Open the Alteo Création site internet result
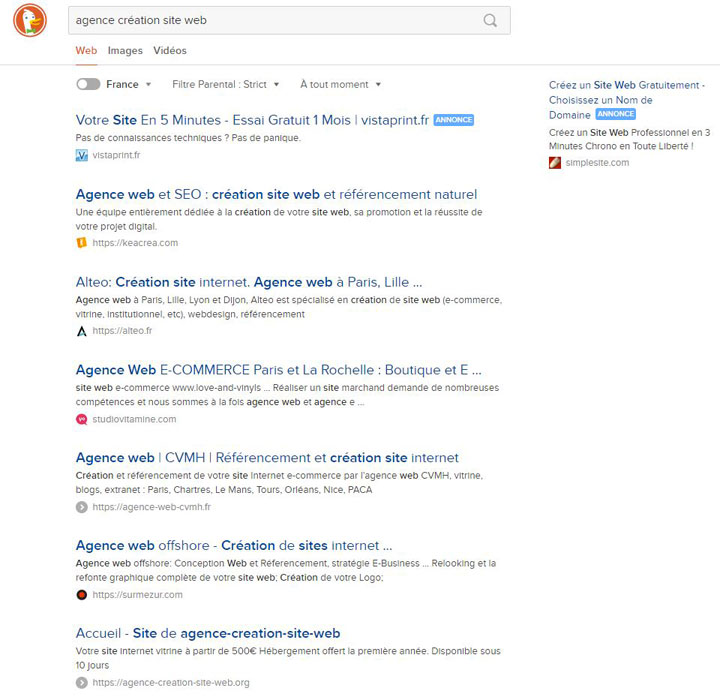Image resolution: width=720 pixels, height=700 pixels. pyautogui.click(x=249, y=282)
